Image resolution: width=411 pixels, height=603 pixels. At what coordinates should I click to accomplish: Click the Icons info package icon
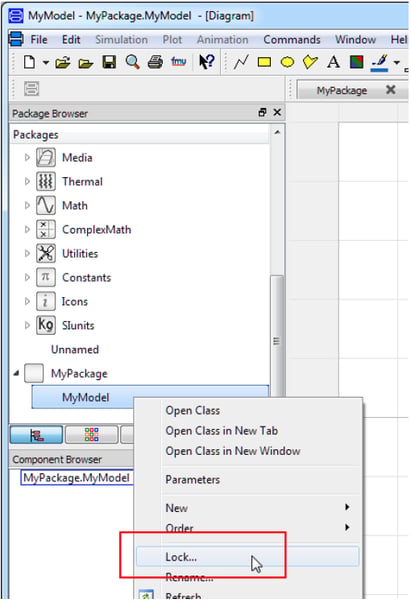(x=46, y=301)
